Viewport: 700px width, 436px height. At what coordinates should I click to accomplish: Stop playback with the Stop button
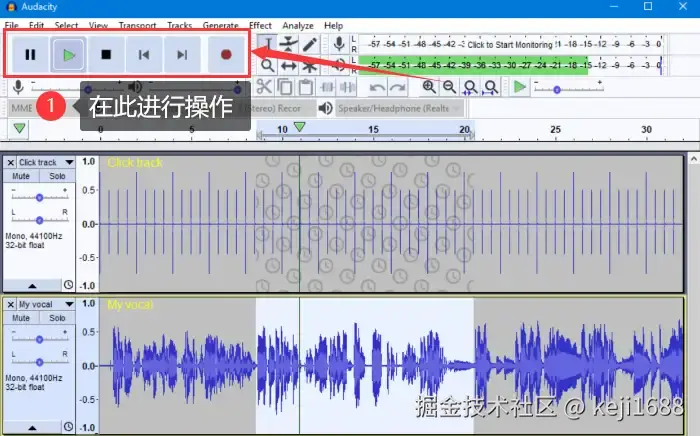106,55
